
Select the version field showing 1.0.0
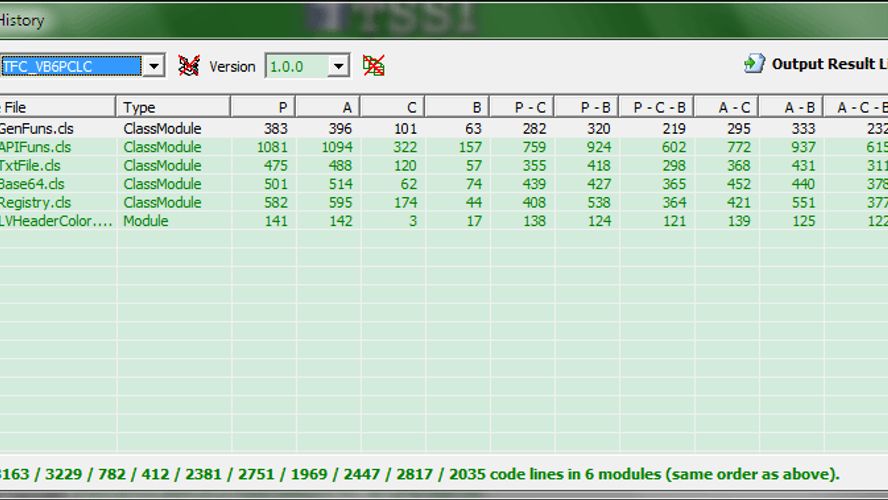(297, 66)
